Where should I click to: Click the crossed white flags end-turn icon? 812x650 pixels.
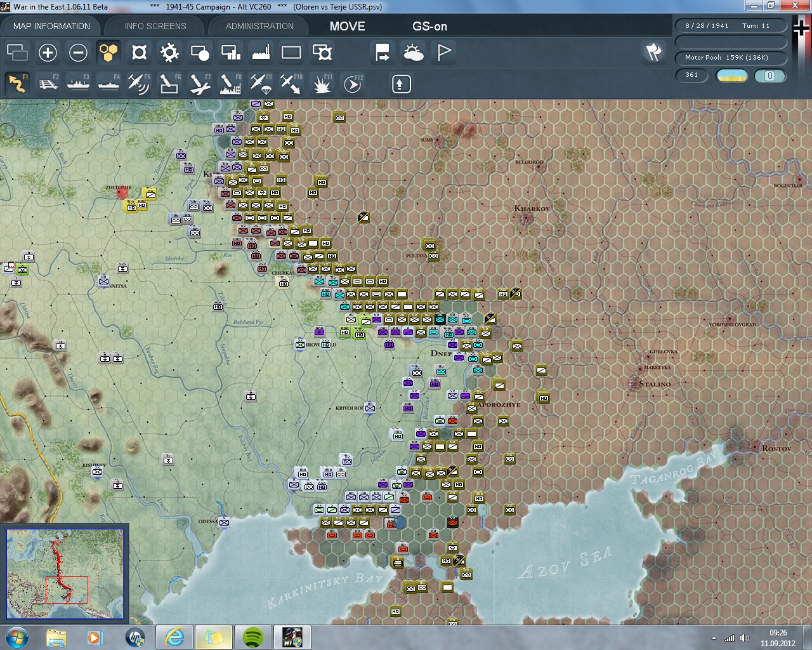point(653,53)
